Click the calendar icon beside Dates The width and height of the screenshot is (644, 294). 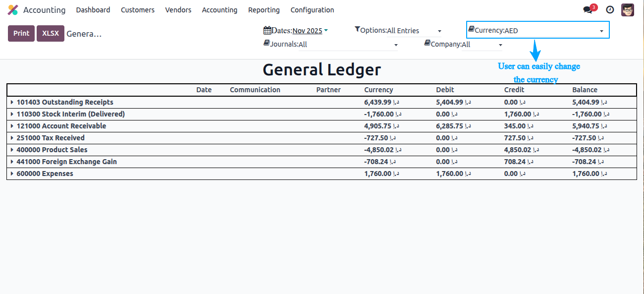[268, 30]
